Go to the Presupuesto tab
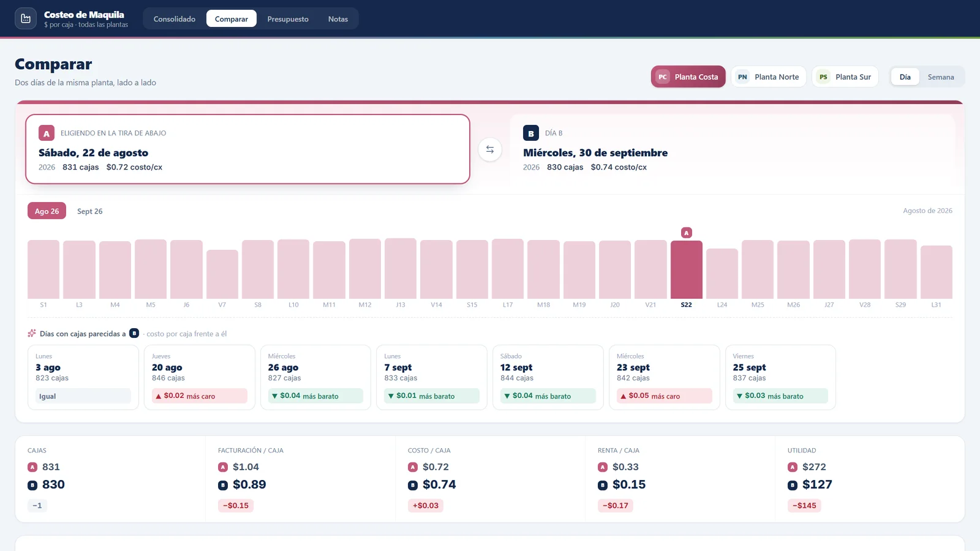This screenshot has height=551, width=980. (x=288, y=19)
